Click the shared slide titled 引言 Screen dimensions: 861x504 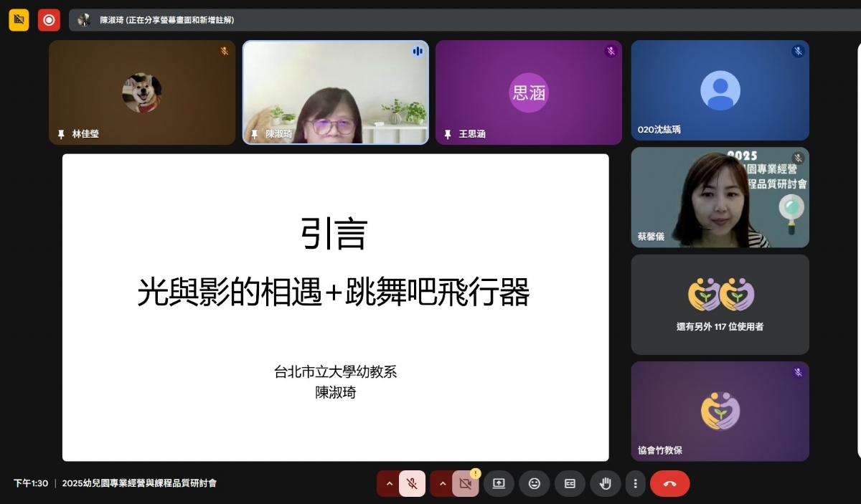tap(335, 307)
